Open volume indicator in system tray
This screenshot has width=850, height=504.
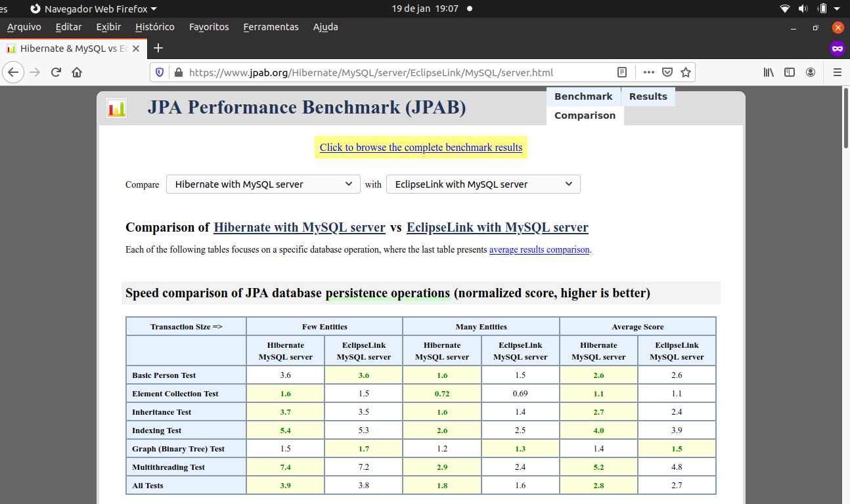pyautogui.click(x=803, y=9)
